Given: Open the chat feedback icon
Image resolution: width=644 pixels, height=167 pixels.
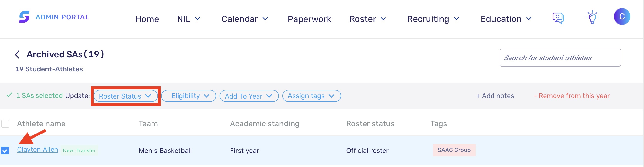Looking at the screenshot, I should pyautogui.click(x=558, y=18).
